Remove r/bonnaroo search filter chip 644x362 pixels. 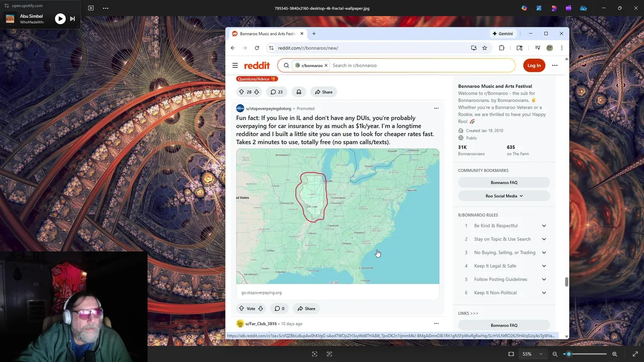pyautogui.click(x=326, y=65)
